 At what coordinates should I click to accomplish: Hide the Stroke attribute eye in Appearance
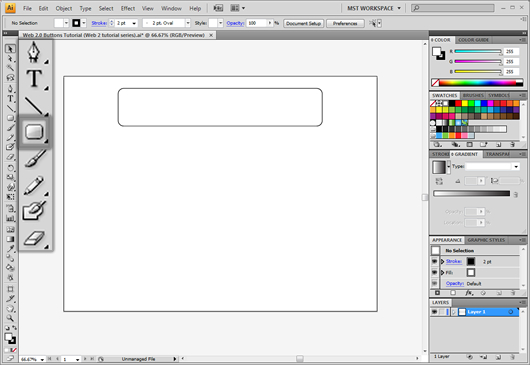click(435, 261)
